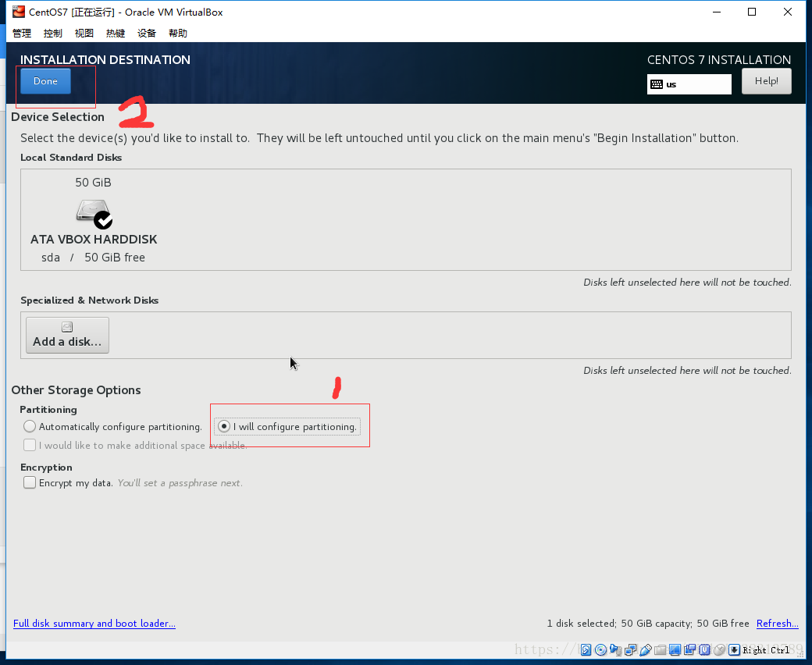Click the keyboard icon beside us
This screenshot has height=665, width=812.
[657, 84]
